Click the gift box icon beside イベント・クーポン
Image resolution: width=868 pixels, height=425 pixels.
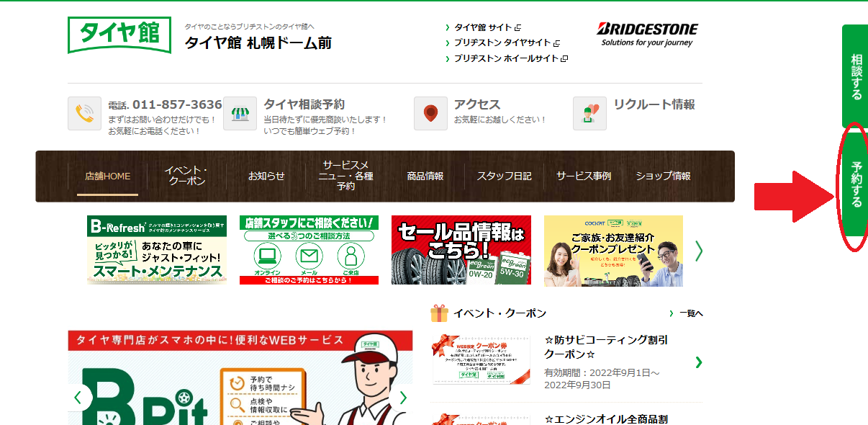[439, 313]
